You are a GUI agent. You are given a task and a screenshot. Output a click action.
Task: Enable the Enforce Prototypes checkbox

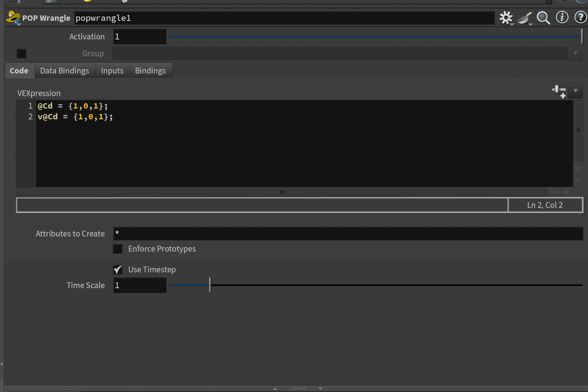click(118, 249)
